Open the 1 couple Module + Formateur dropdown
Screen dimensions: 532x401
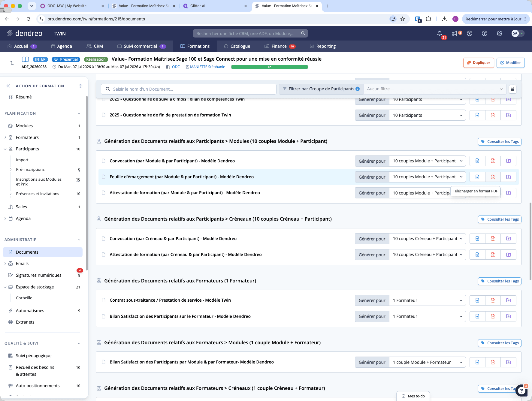(x=428, y=362)
